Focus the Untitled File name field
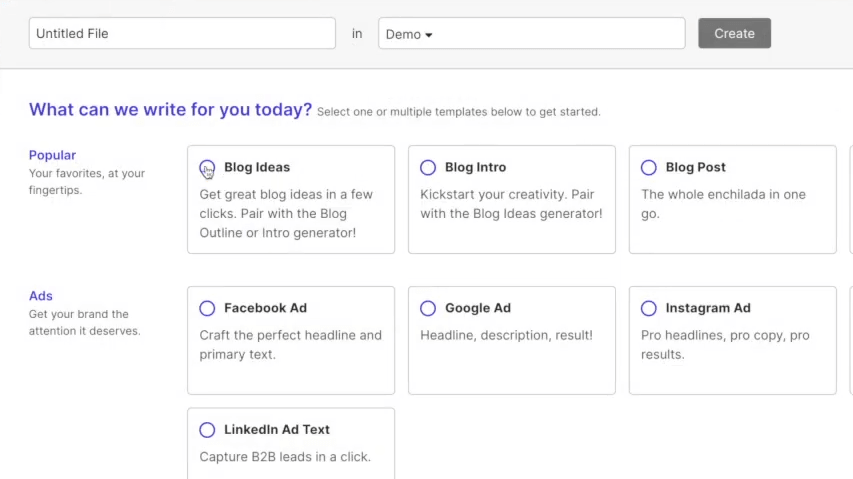This screenshot has height=479, width=853. click(x=182, y=33)
